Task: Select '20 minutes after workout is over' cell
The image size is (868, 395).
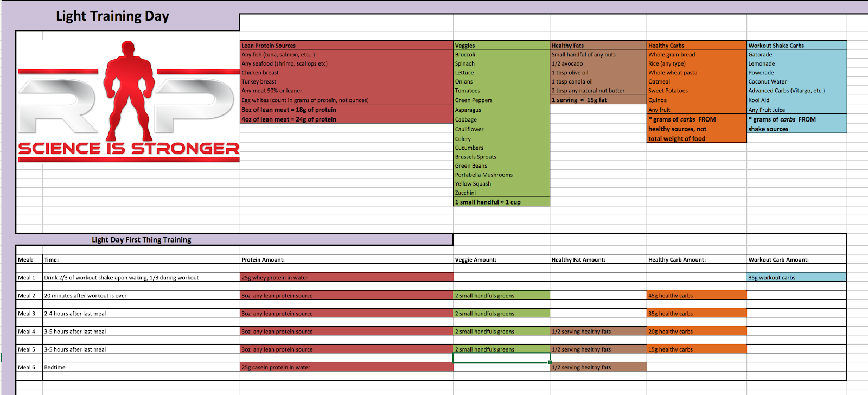Action: [141, 295]
